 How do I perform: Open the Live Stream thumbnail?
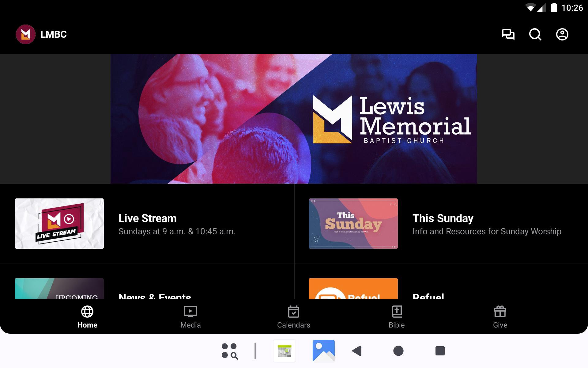pyautogui.click(x=59, y=223)
